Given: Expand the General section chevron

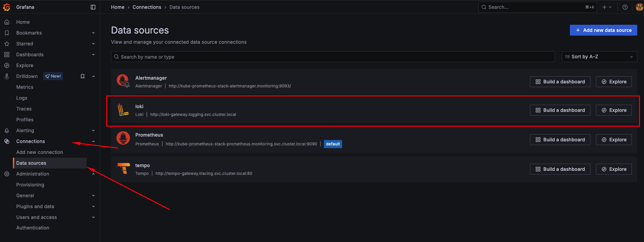Looking at the screenshot, I should point(93,196).
